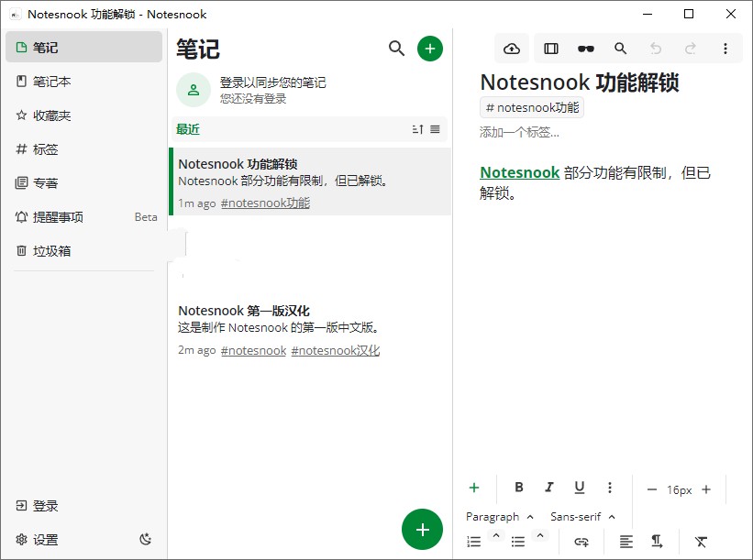Click the note body text paragraph
The height and width of the screenshot is (560, 753).
pyautogui.click(x=595, y=182)
